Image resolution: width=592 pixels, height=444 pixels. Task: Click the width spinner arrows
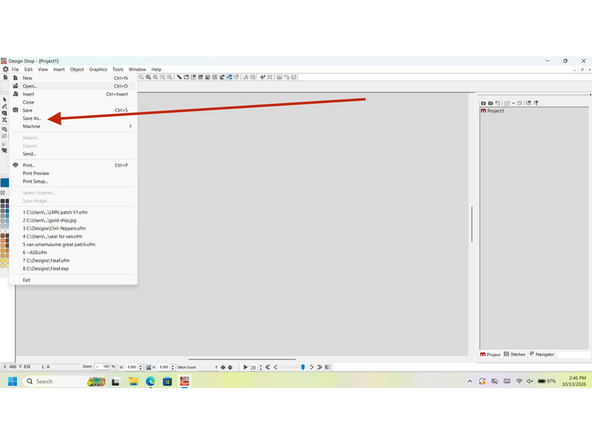141,367
